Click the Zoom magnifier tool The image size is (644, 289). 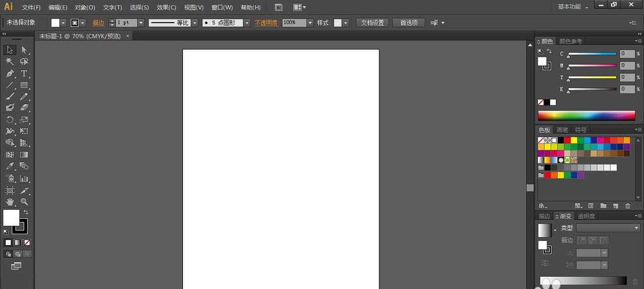pos(24,201)
